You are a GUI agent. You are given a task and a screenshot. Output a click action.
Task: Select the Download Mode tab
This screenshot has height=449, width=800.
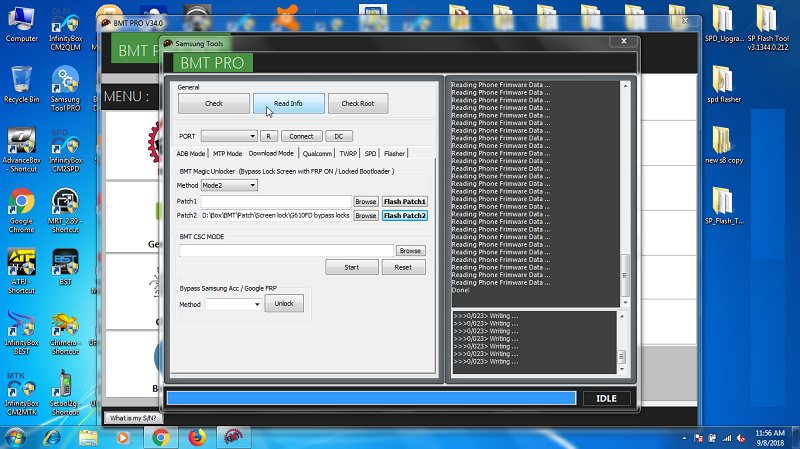click(x=271, y=153)
